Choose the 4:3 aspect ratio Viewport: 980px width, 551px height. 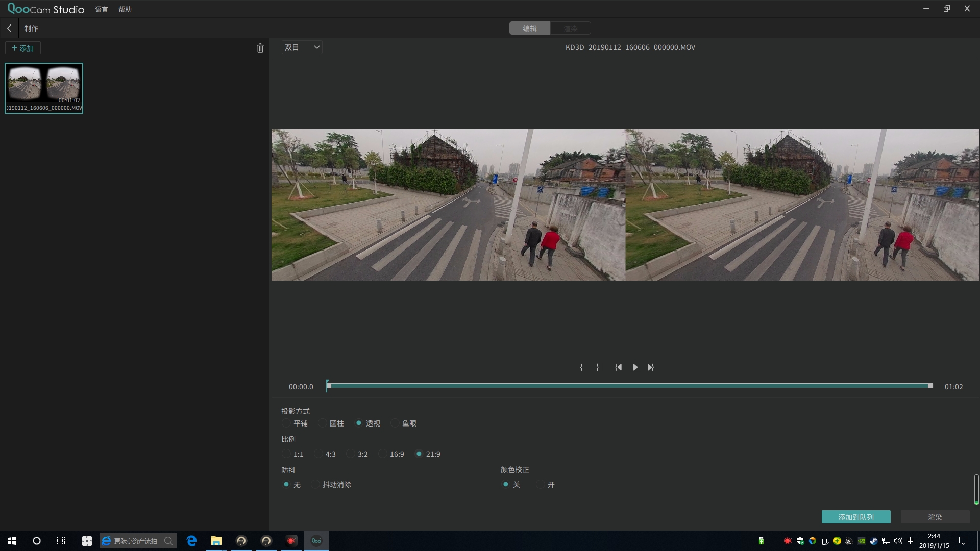[325, 454]
